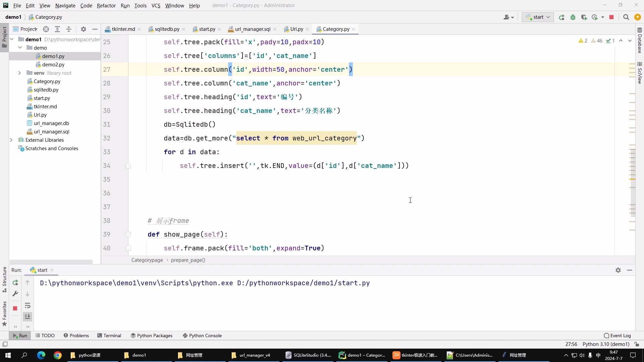644x362 pixels.
Task: Expand External Libraries node
Action: click(11, 140)
